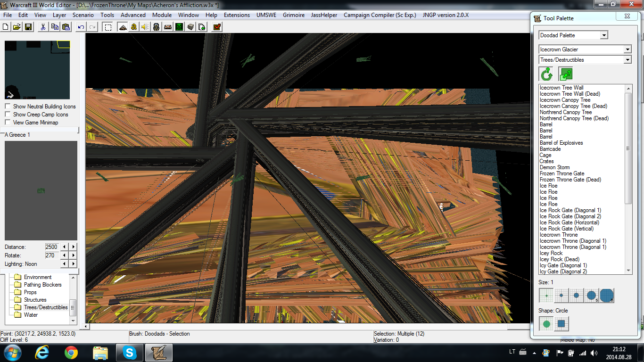The width and height of the screenshot is (644, 362).
Task: Select Icecrown Tree Wall doodad
Action: click(x=561, y=88)
